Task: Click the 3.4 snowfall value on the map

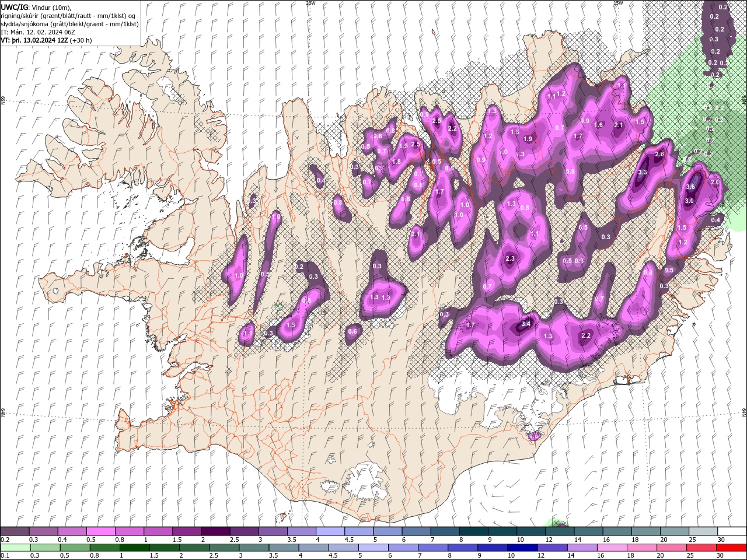Action: (526, 324)
